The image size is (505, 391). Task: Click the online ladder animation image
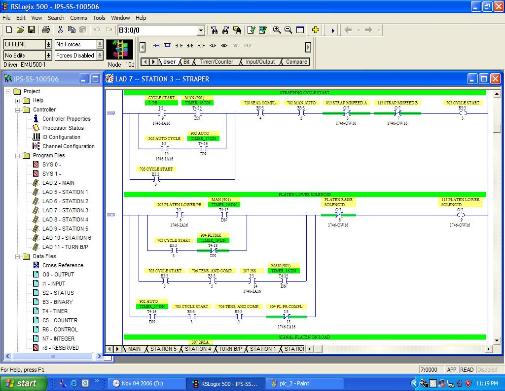tap(119, 50)
